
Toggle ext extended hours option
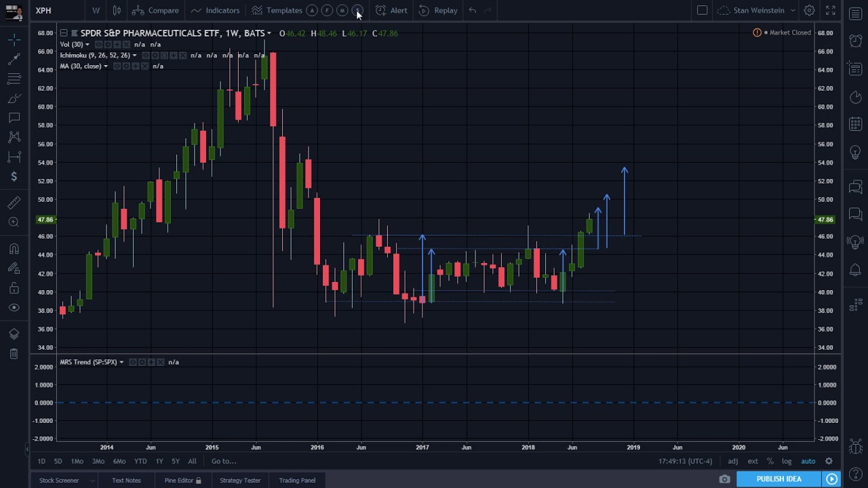click(753, 462)
